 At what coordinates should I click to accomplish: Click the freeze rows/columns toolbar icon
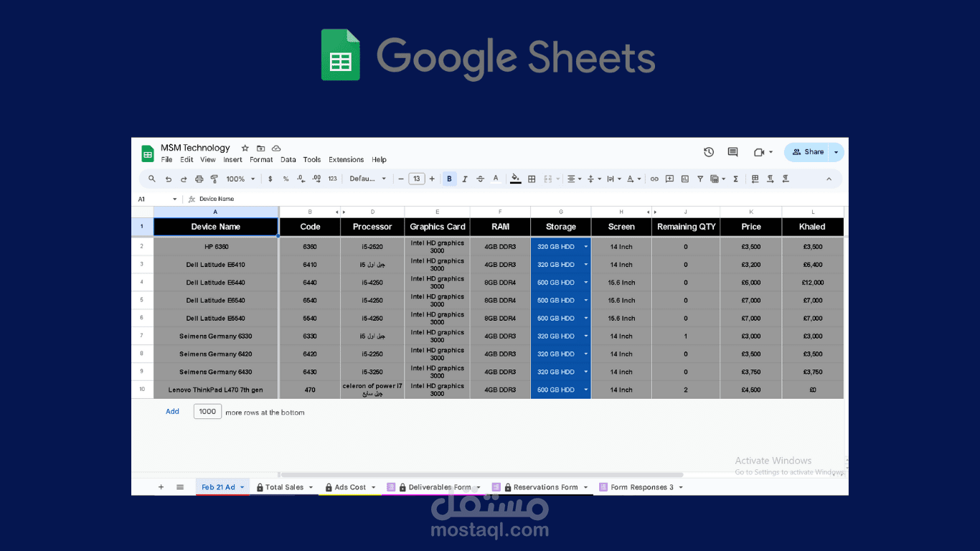[755, 179]
